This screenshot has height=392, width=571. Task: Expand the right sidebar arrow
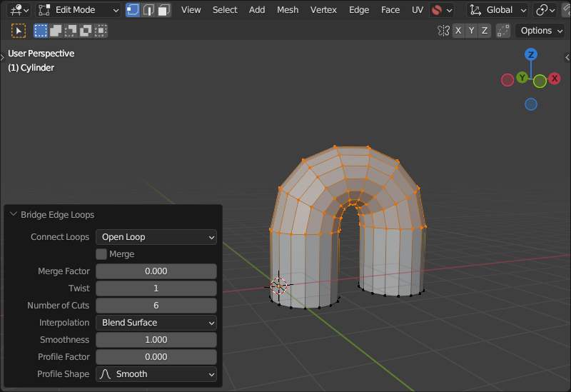tap(567, 57)
